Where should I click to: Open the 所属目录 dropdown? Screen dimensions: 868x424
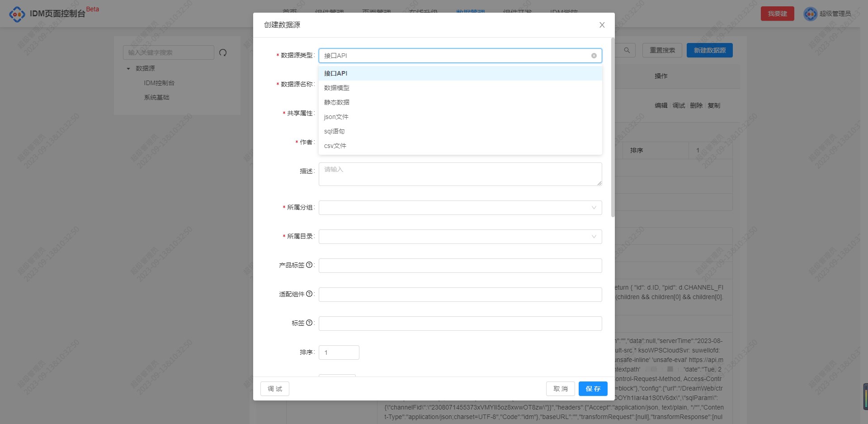point(460,237)
